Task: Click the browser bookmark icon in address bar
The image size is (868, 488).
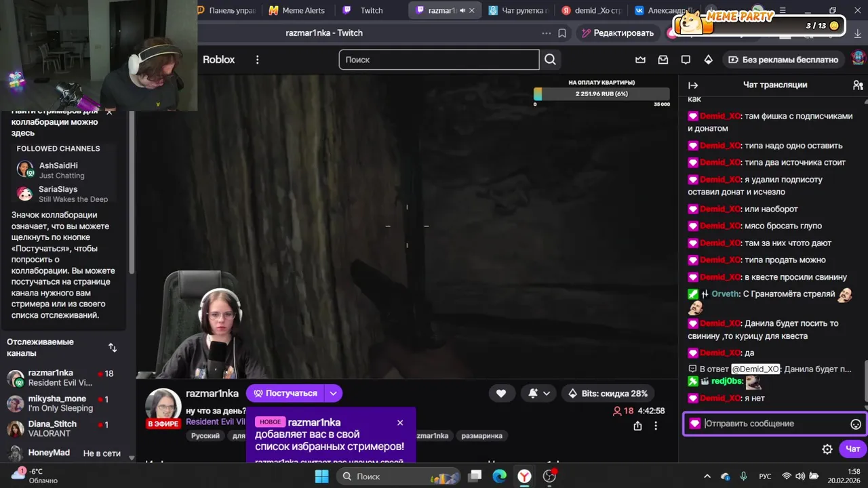Action: pyautogui.click(x=562, y=33)
